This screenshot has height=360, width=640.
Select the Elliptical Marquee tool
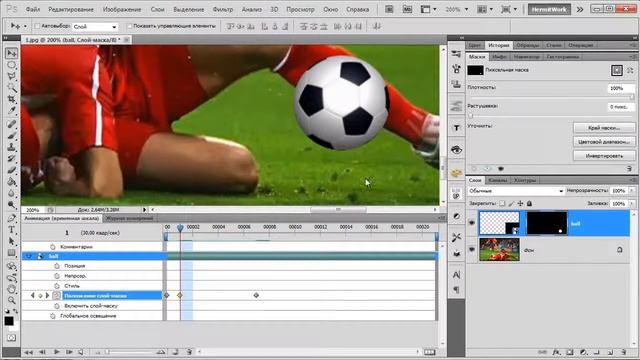click(11, 65)
